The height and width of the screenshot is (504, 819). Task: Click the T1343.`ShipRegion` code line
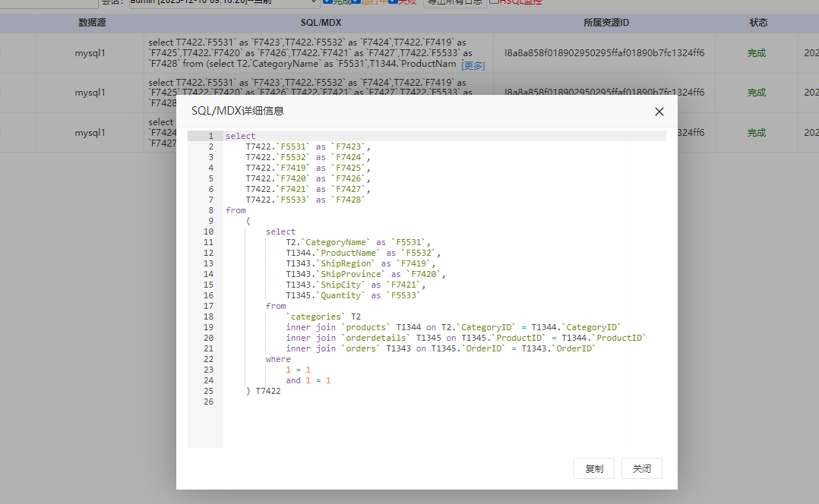[360, 263]
